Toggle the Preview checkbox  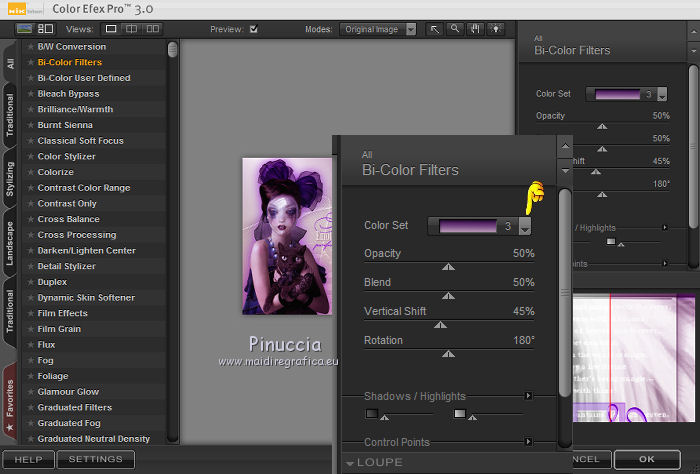coord(253,29)
